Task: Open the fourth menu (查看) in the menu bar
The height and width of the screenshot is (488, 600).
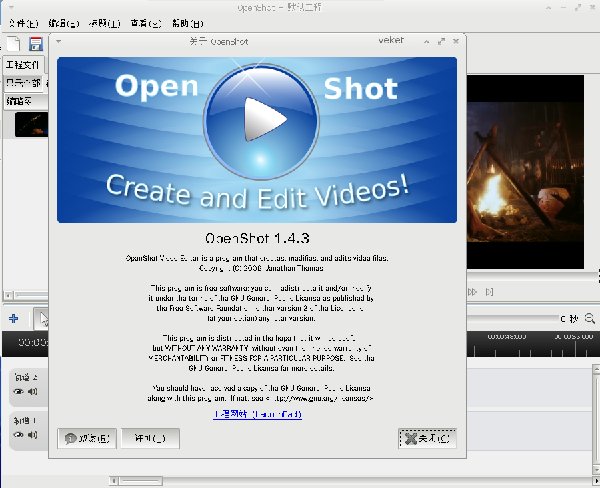Action: click(x=146, y=23)
